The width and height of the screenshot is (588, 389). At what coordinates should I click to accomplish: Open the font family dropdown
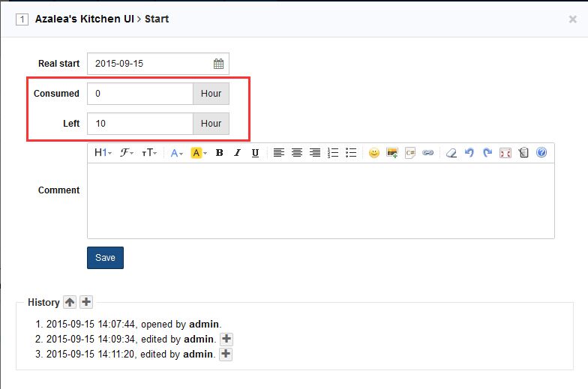pyautogui.click(x=127, y=153)
